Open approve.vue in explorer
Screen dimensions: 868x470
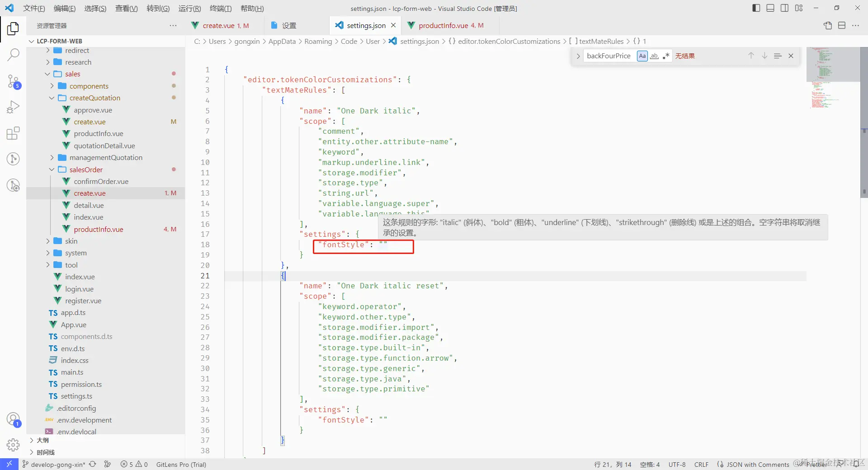pyautogui.click(x=93, y=110)
